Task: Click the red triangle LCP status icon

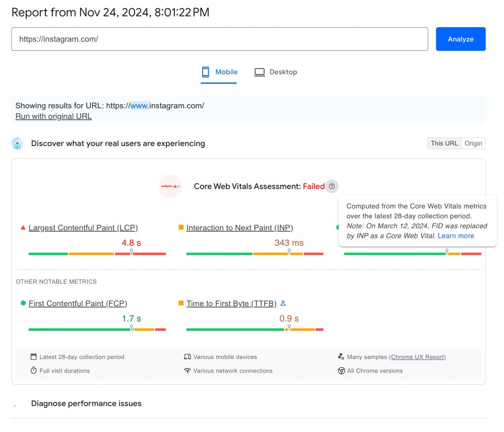Action: [23, 228]
